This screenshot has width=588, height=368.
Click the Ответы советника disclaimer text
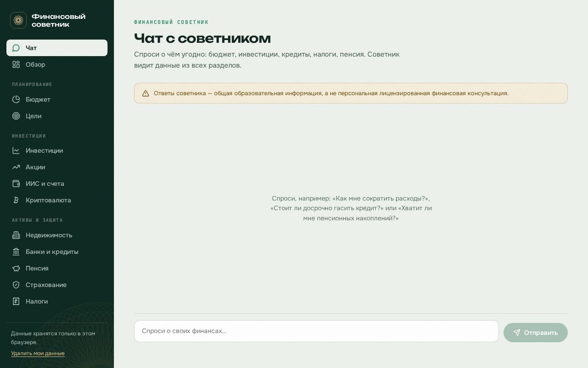pos(331,93)
